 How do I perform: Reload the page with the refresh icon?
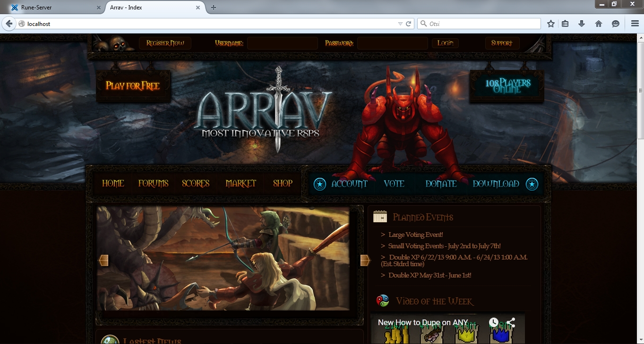coord(409,24)
